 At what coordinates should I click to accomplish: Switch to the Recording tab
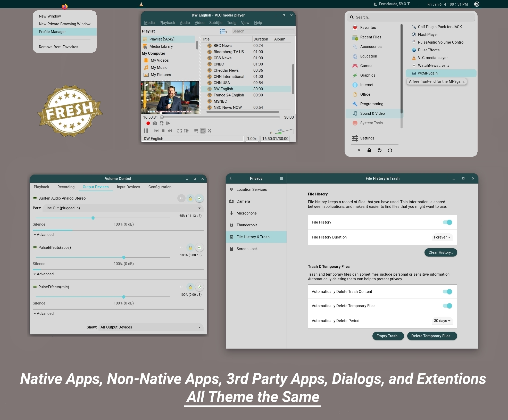66,187
